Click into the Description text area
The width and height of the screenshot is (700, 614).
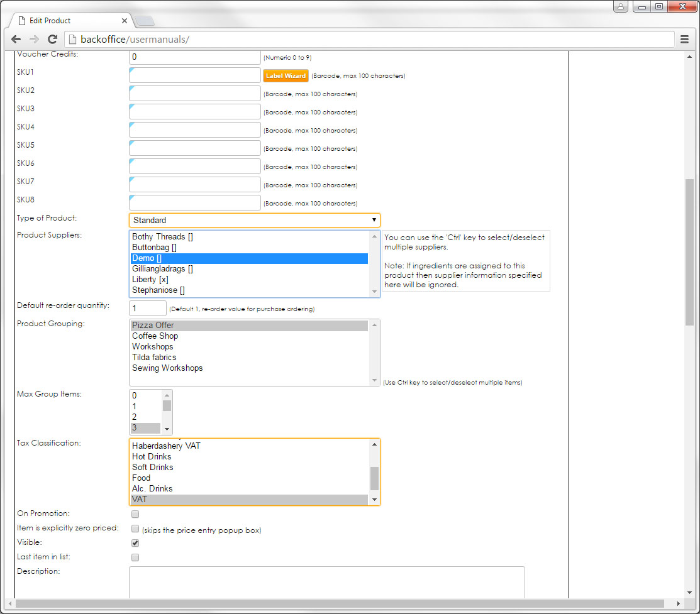click(x=327, y=583)
